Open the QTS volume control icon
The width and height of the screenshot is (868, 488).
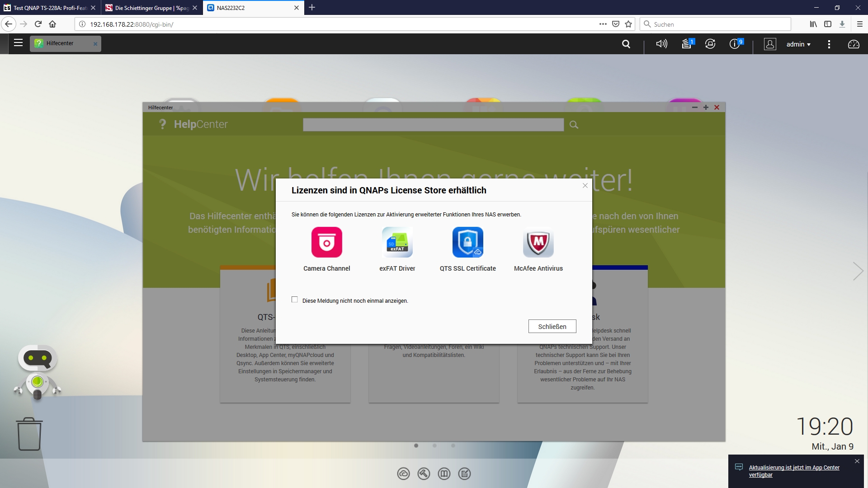tap(661, 44)
